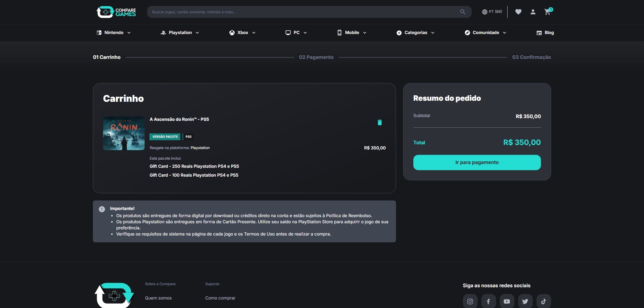Open the Blog menu item
The width and height of the screenshot is (644, 308).
[545, 33]
